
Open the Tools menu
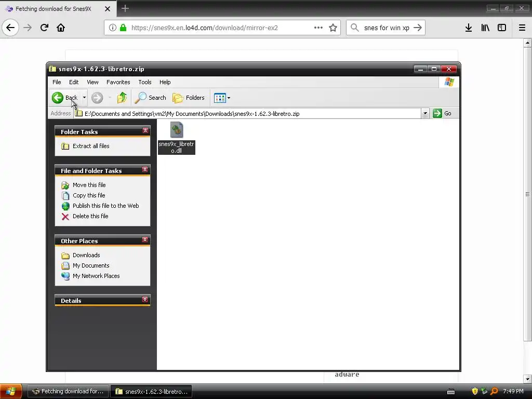click(x=145, y=82)
